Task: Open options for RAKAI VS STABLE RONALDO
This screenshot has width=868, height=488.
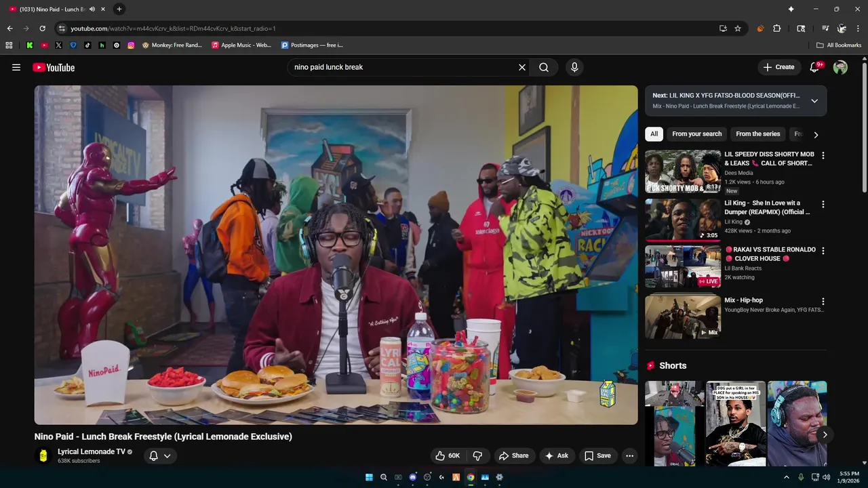Action: (823, 250)
